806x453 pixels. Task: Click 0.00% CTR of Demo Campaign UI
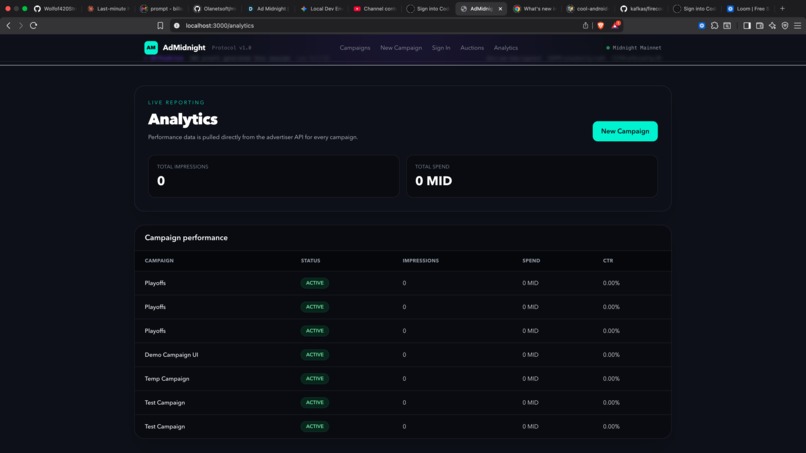click(611, 355)
